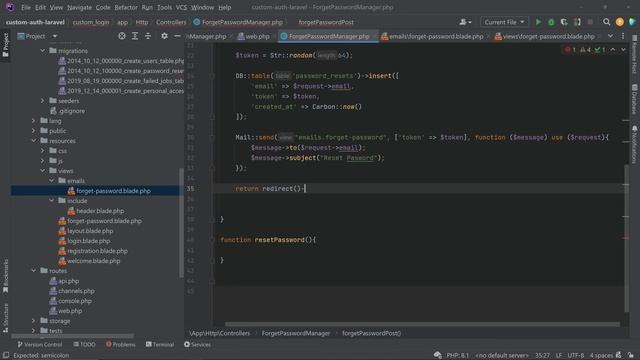Open Version Control tool window
This screenshot has width=640, height=360.
click(x=40, y=344)
